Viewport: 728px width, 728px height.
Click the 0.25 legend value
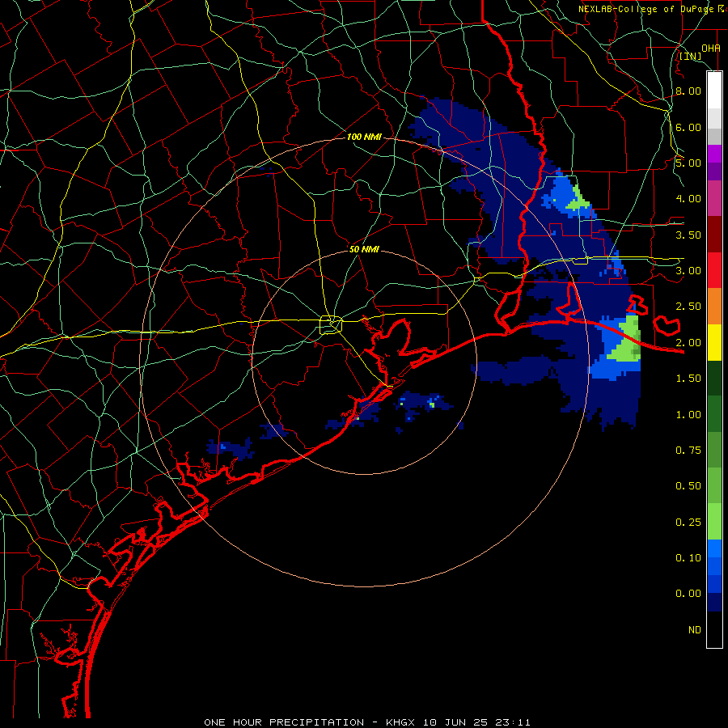click(x=688, y=523)
